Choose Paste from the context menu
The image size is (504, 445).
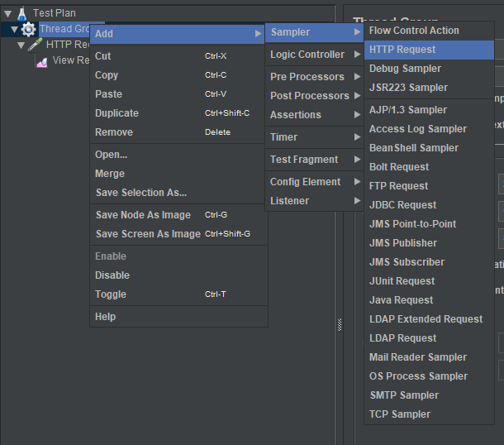(x=178, y=94)
